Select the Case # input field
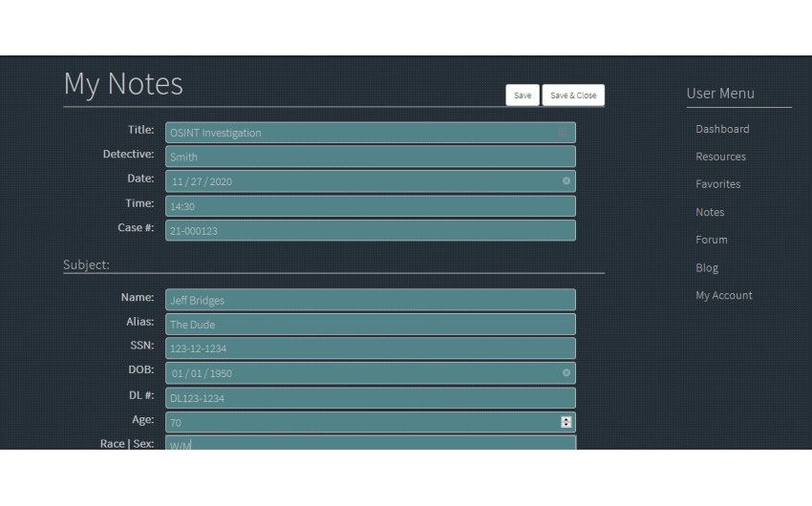812x506 pixels. pos(370,230)
